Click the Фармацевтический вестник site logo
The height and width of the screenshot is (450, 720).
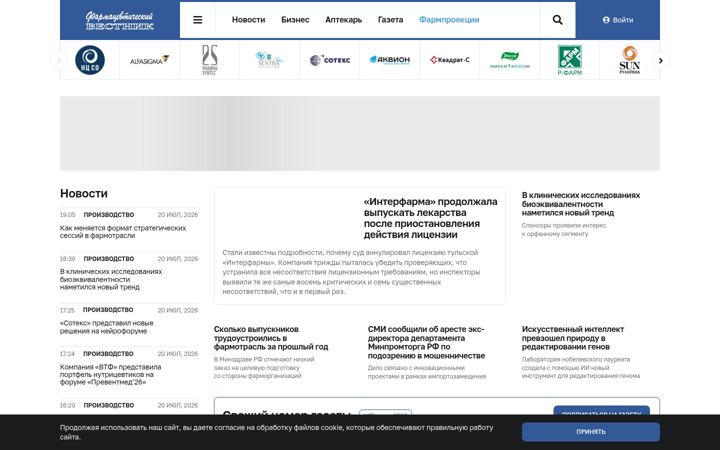[x=119, y=20]
